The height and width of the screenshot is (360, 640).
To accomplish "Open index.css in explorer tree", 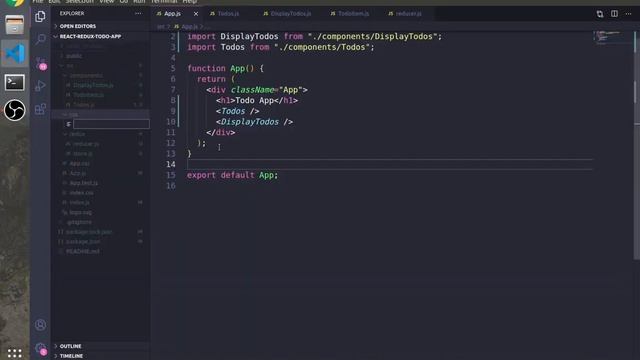I will [x=81, y=193].
